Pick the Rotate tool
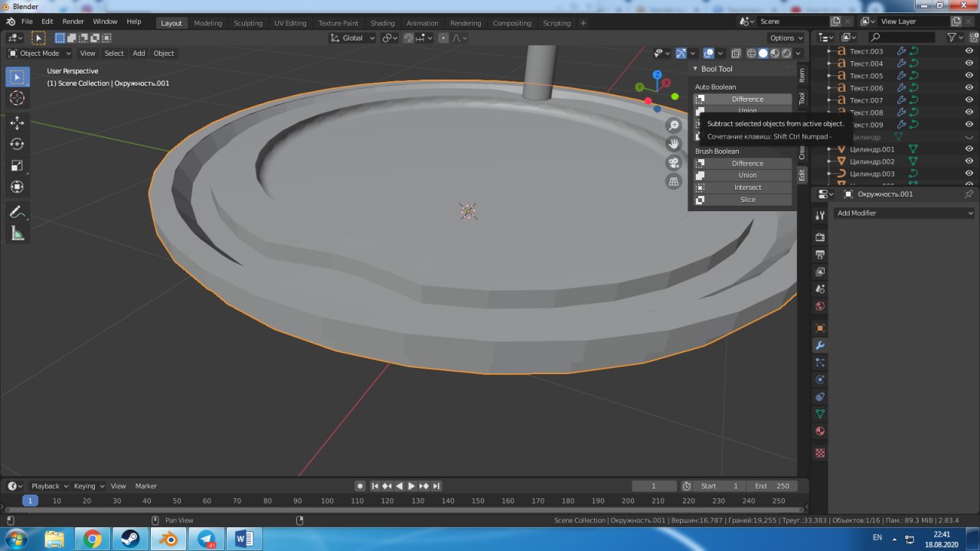The height and width of the screenshot is (551, 980). point(17,144)
